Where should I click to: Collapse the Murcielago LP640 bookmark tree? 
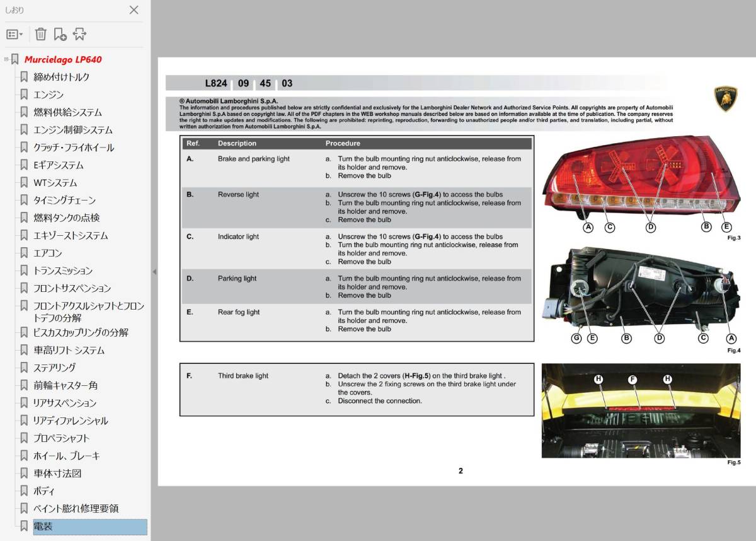6,59
